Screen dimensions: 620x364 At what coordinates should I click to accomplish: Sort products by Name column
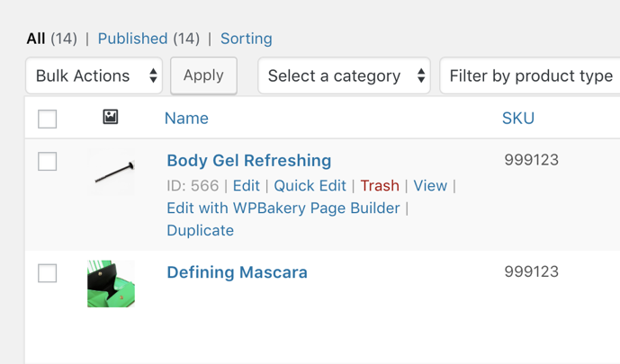(186, 118)
